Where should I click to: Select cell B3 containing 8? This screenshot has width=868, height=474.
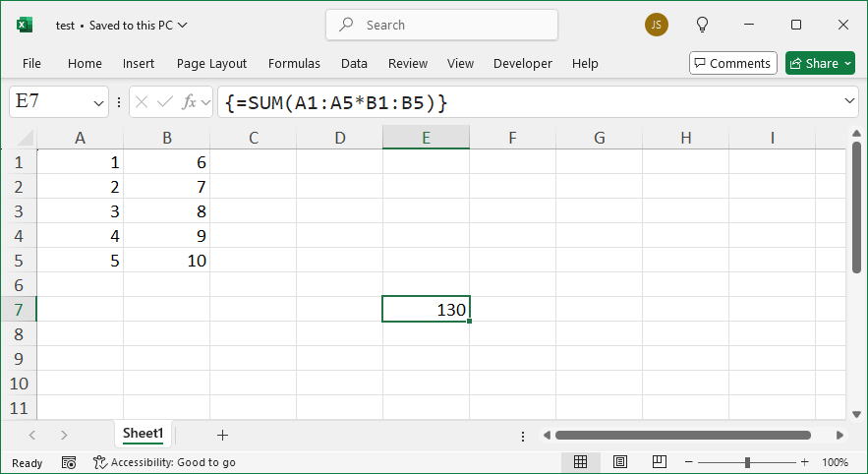(167, 211)
